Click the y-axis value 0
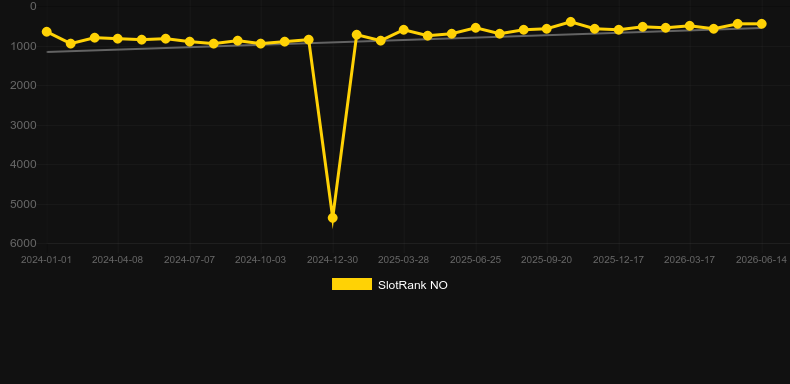This screenshot has height=384, width=790. 33,7
